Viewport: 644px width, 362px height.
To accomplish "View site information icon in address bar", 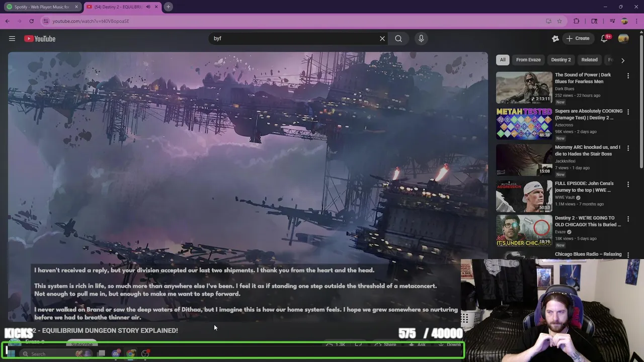I will tap(46, 21).
